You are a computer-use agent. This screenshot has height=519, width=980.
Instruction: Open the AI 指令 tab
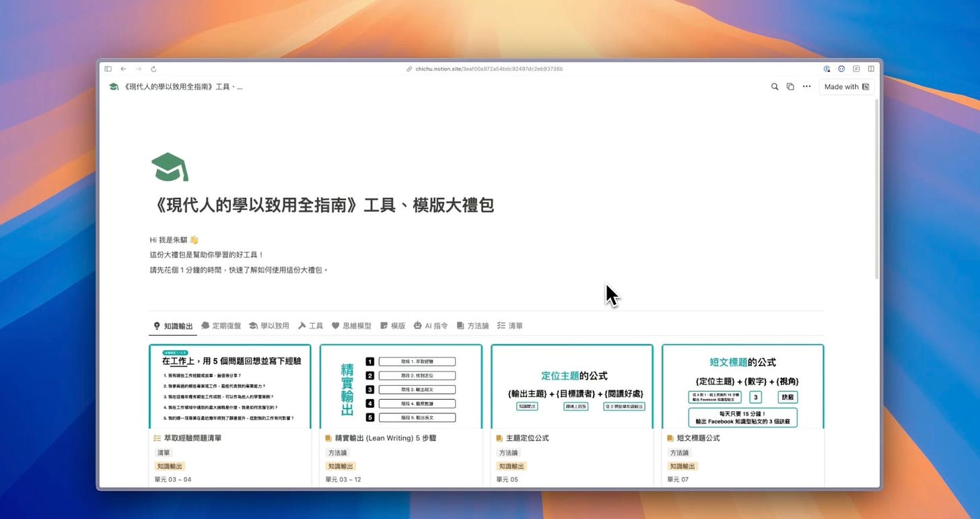click(x=431, y=326)
